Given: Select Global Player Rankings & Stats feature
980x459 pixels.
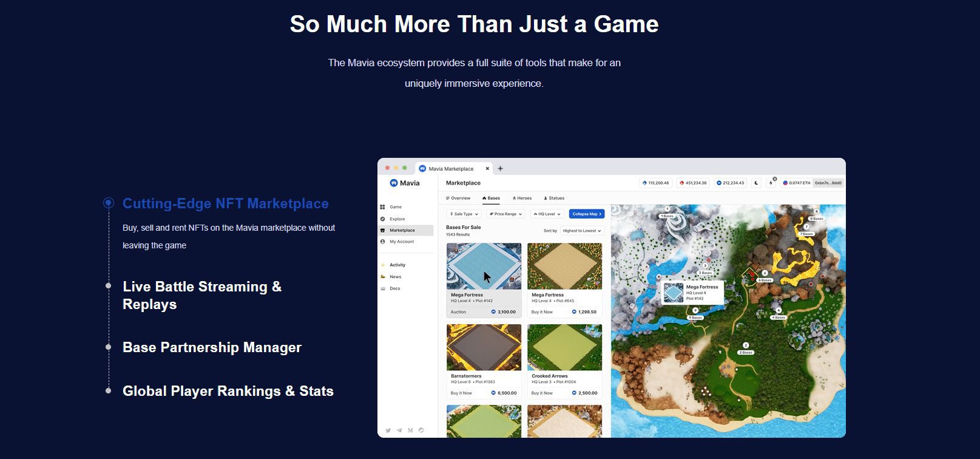Looking at the screenshot, I should tap(228, 391).
